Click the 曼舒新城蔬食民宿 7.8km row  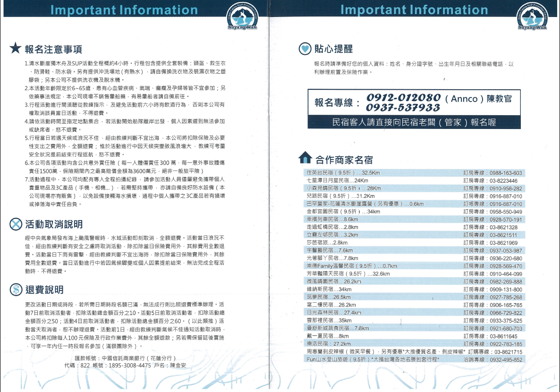pyautogui.click(x=414, y=328)
